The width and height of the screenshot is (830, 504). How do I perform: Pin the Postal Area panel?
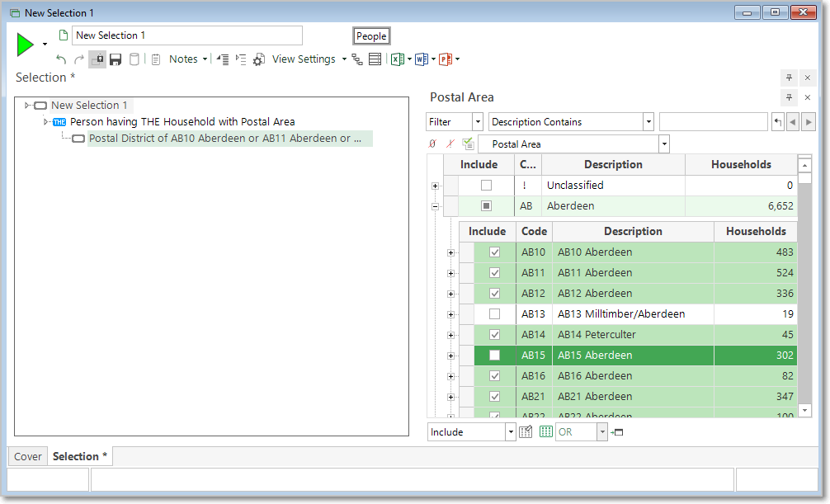coord(789,97)
